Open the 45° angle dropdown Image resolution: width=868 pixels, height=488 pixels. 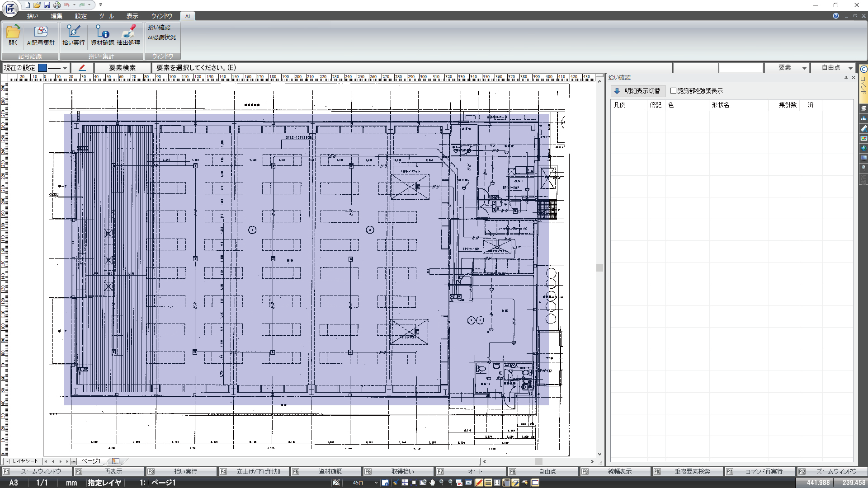(x=376, y=483)
